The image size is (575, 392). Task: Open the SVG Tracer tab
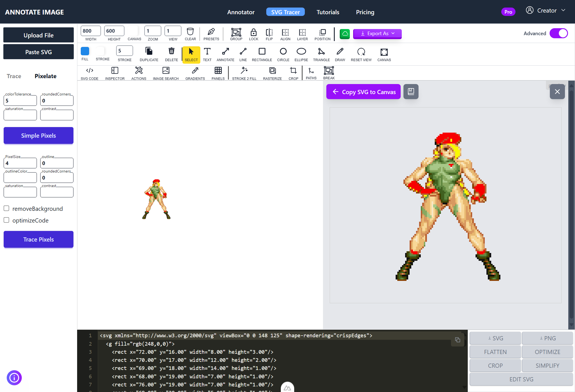coord(285,12)
